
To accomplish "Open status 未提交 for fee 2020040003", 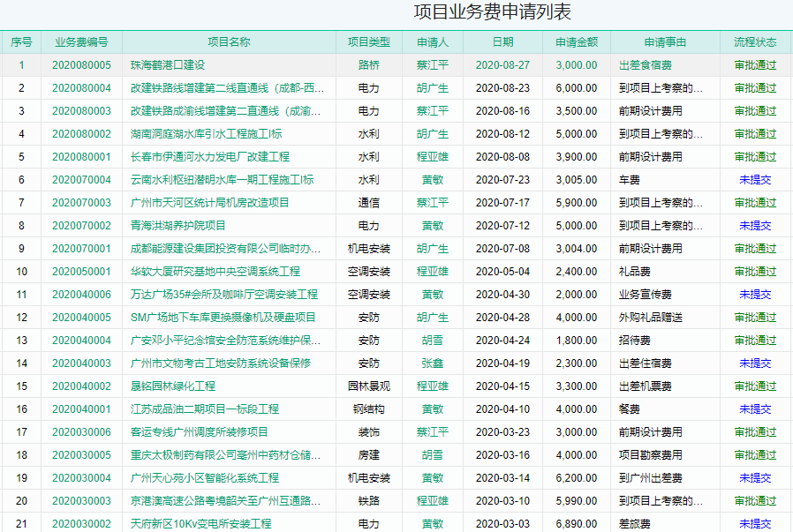I will (x=755, y=363).
